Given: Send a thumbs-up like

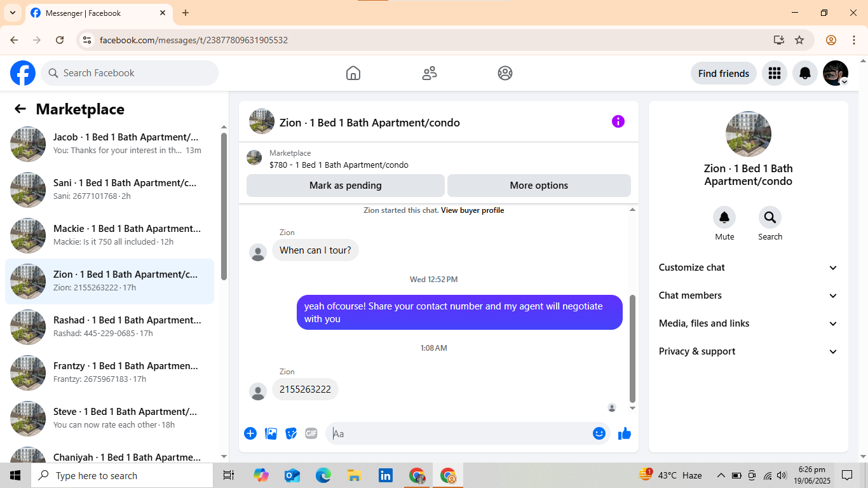Looking at the screenshot, I should pos(625,433).
